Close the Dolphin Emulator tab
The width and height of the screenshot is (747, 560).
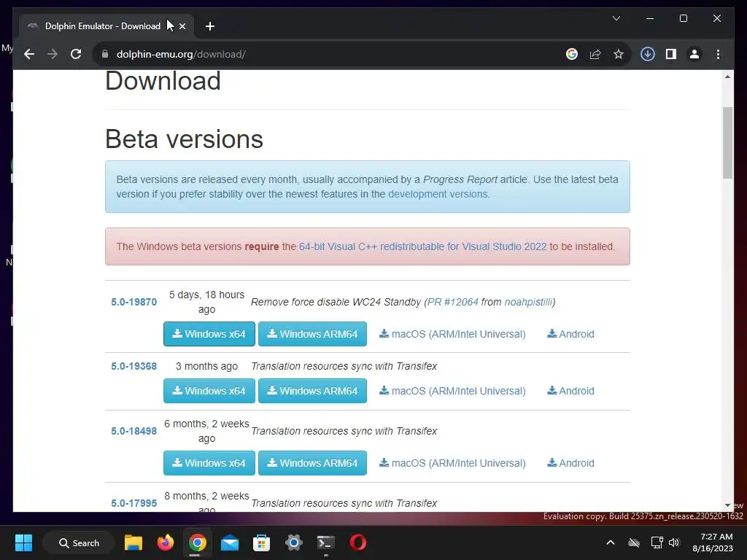point(182,26)
